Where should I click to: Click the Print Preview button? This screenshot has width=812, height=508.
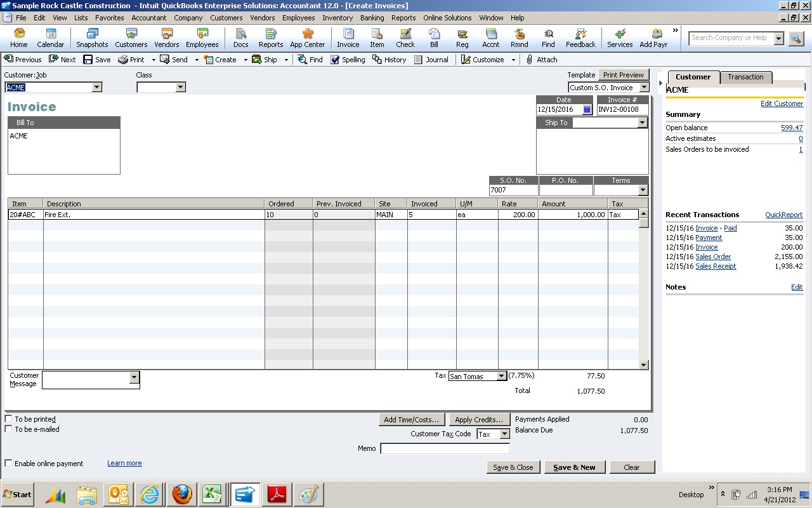(624, 75)
